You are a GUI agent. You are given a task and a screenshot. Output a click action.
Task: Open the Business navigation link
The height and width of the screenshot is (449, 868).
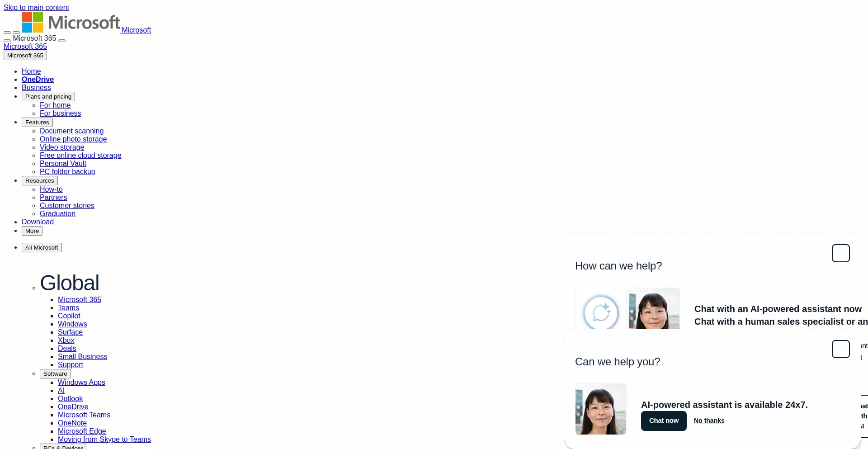click(36, 88)
